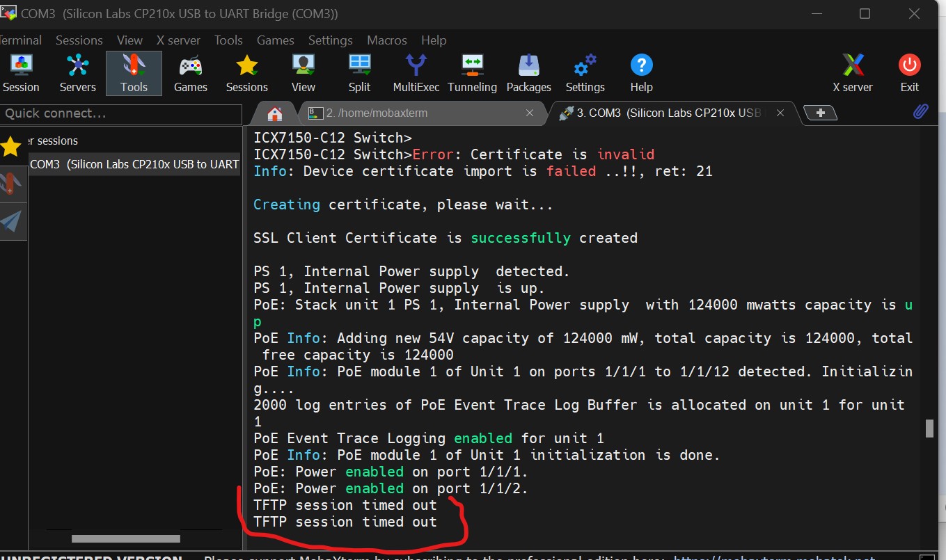Screen dimensions: 946x560
Task: Switch to the /home/mobaxterm tab
Action: tap(423, 113)
